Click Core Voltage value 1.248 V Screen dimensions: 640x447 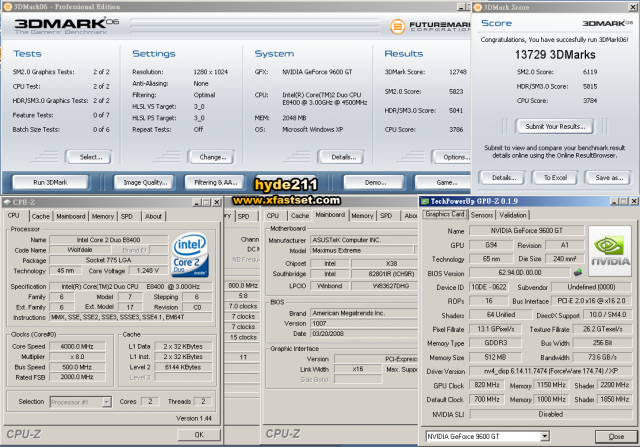[147, 270]
